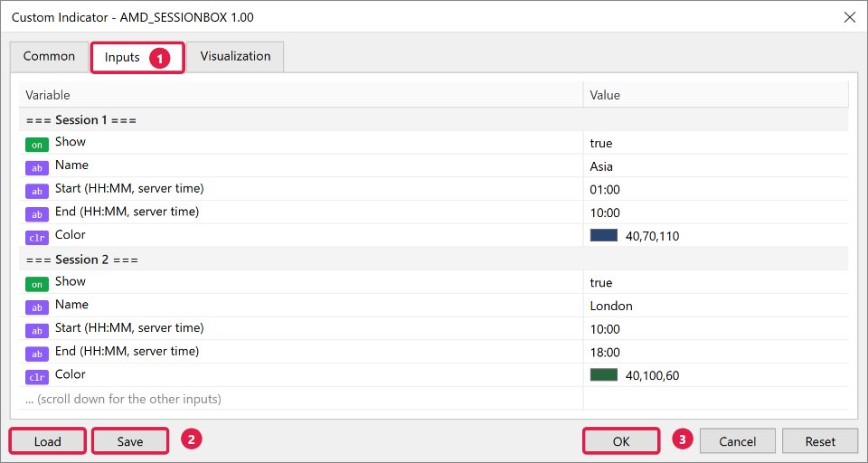The width and height of the screenshot is (868, 463).
Task: Click the Session 1 Color 'clr' icon
Action: 37,238
